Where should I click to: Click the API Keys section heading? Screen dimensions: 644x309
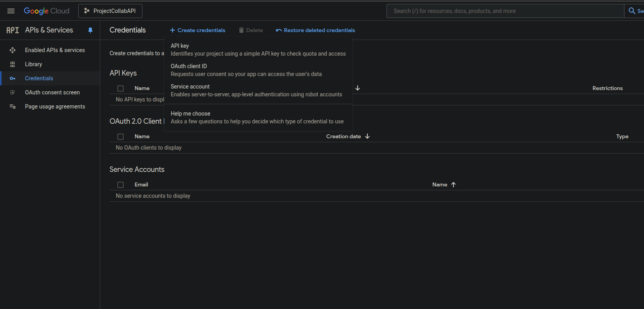[123, 73]
